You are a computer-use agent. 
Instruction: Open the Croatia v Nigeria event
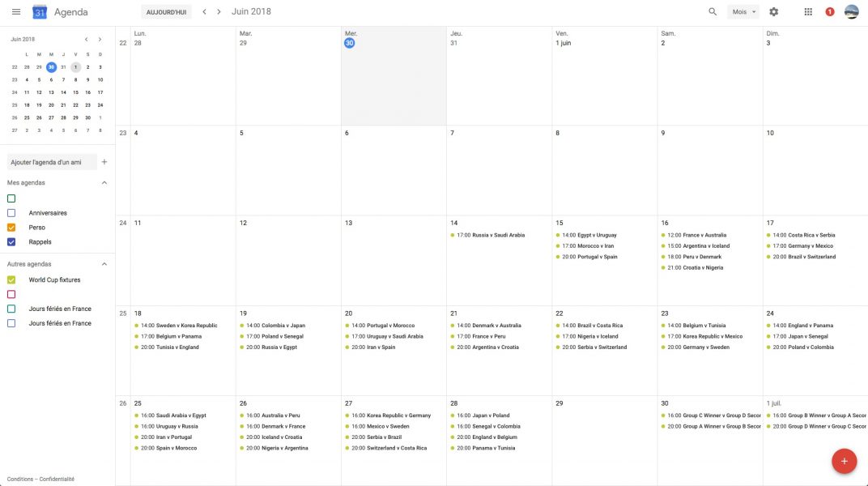coord(692,268)
